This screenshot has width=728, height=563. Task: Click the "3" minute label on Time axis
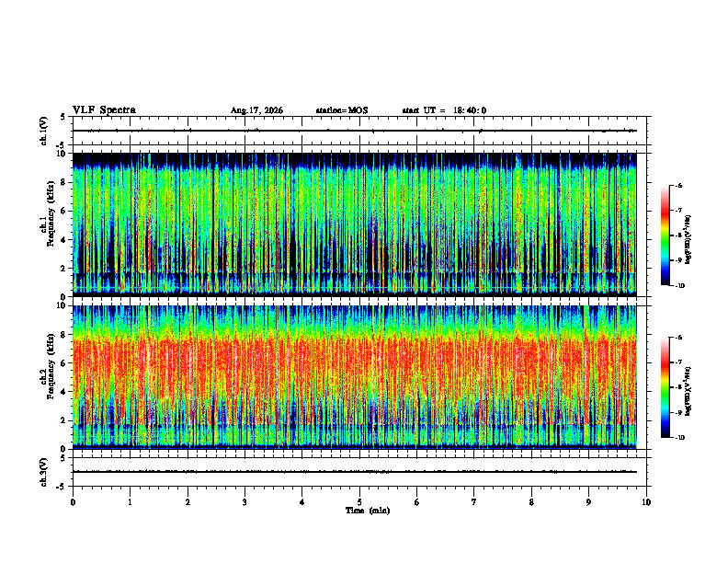coord(245,502)
